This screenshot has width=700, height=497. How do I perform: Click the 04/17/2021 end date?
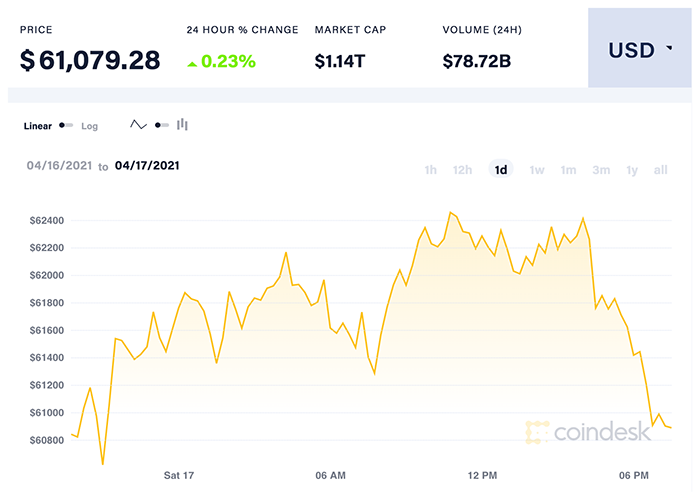148,166
